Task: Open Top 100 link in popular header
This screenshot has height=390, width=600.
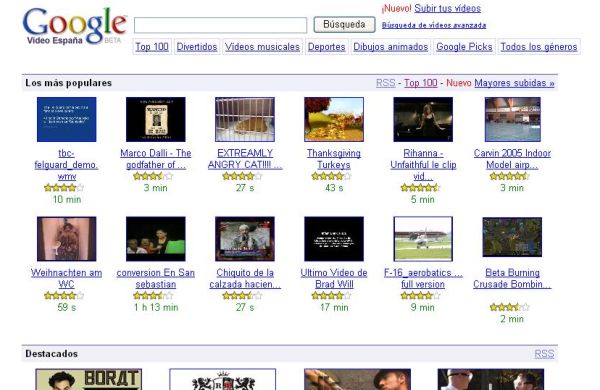Action: pyautogui.click(x=421, y=83)
